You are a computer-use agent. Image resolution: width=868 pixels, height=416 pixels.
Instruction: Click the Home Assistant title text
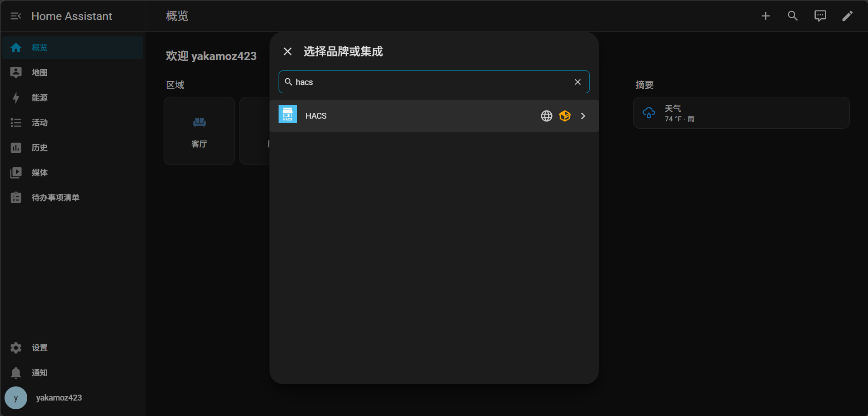tap(72, 16)
